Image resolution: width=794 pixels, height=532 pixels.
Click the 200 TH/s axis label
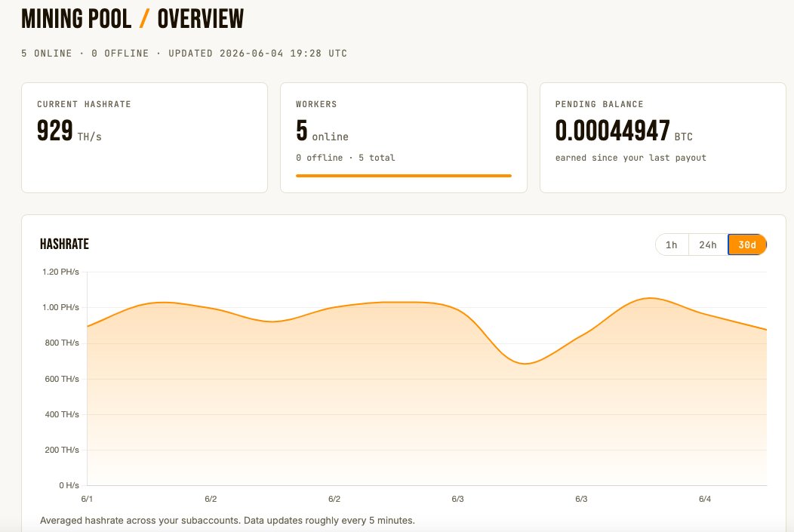coord(62,450)
